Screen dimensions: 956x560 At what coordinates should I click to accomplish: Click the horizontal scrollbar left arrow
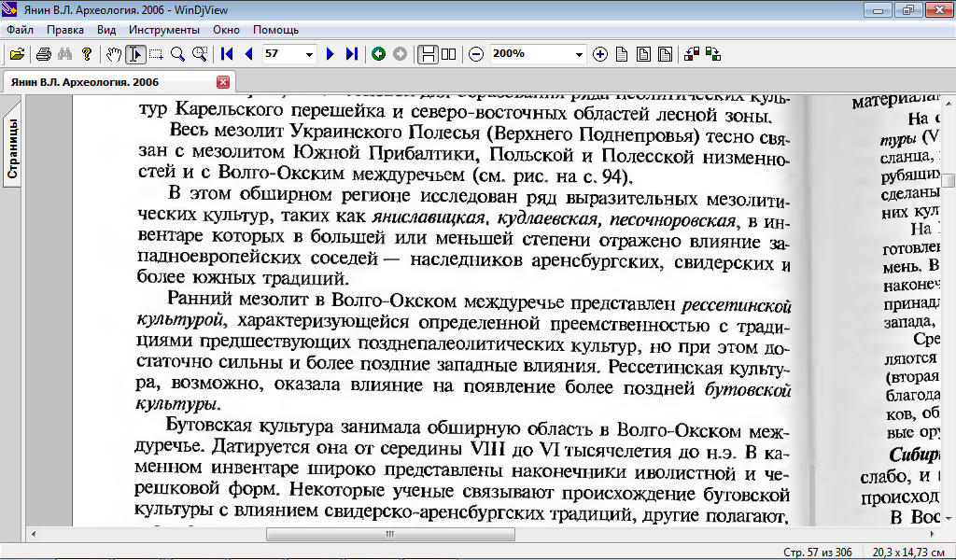pyautogui.click(x=34, y=535)
